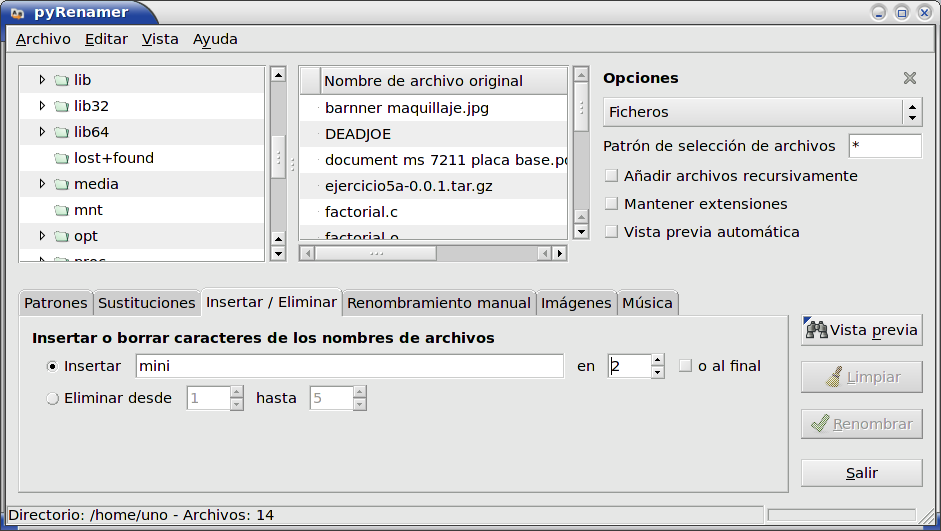Select file 'barnner maquillaje.jpg'
941x531 pixels.
(x=433, y=108)
